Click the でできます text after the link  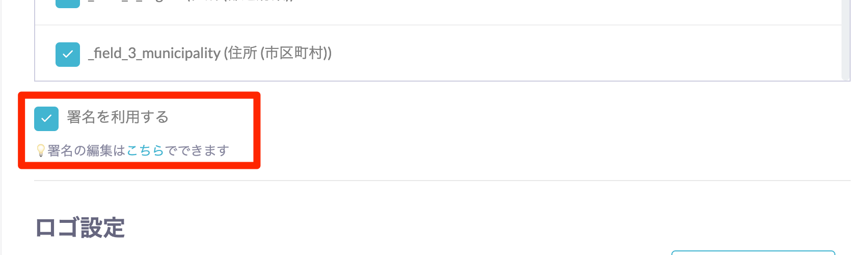click(x=197, y=150)
